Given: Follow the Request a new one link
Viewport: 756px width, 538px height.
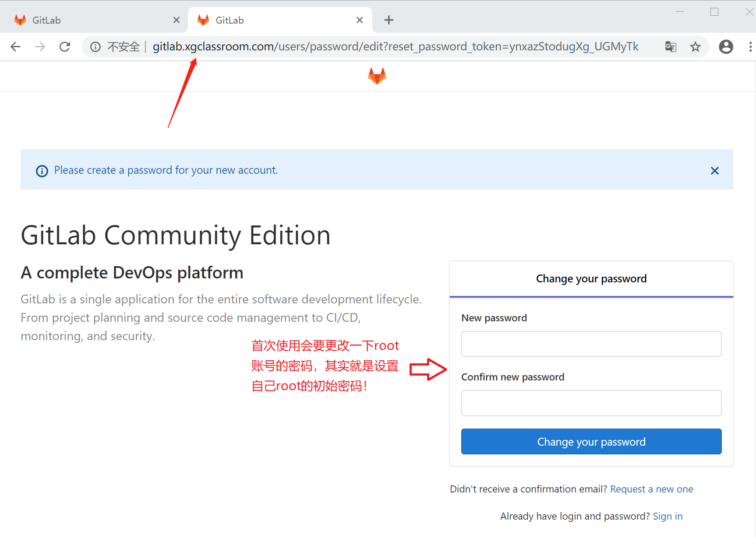Looking at the screenshot, I should click(x=651, y=489).
